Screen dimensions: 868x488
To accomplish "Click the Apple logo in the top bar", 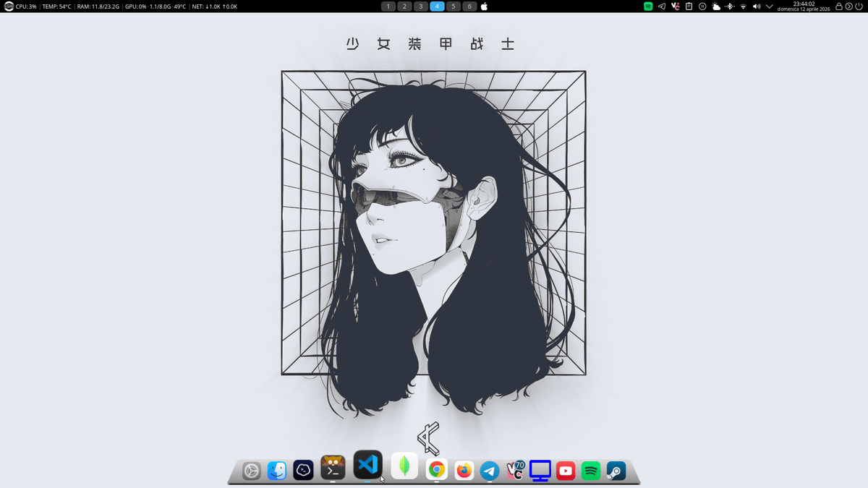I will coord(484,7).
